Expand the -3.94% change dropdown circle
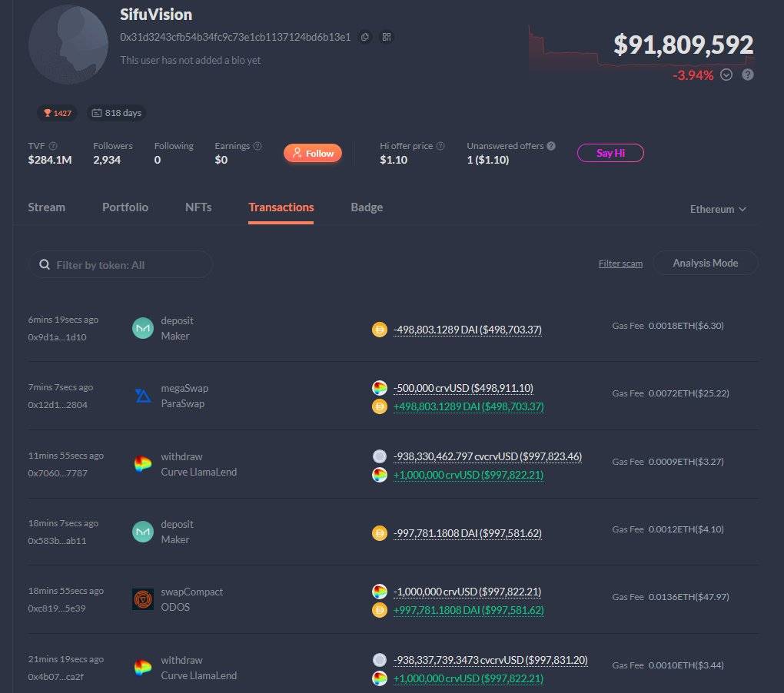Screen dimensions: 784x693 coord(726,75)
